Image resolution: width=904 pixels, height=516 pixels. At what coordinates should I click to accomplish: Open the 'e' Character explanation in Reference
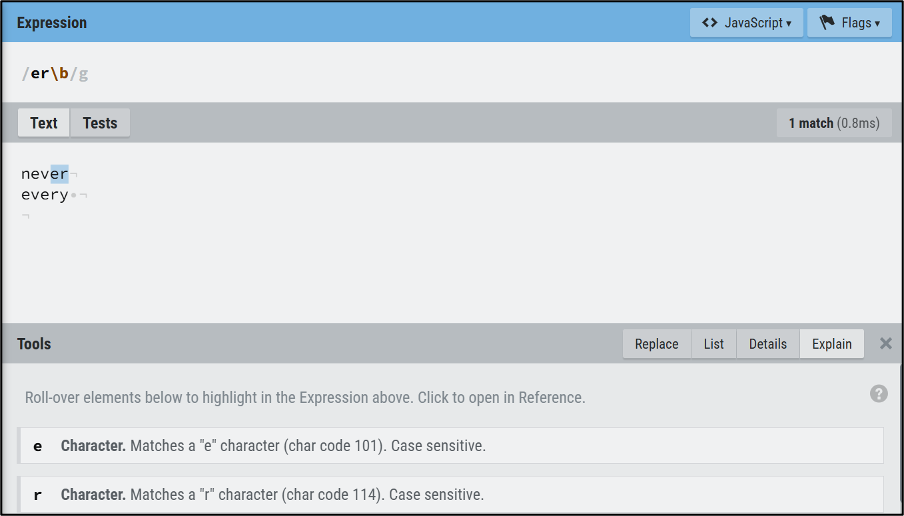click(451, 446)
